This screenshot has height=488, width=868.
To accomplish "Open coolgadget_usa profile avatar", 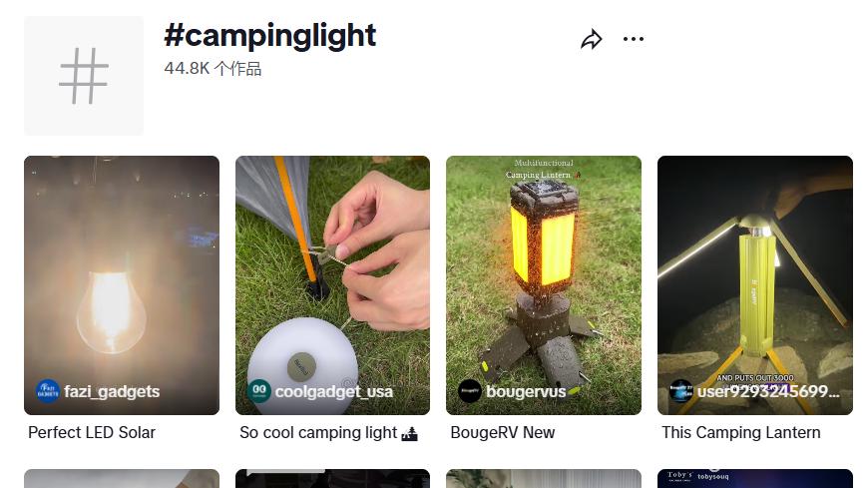I will pyautogui.click(x=258, y=391).
